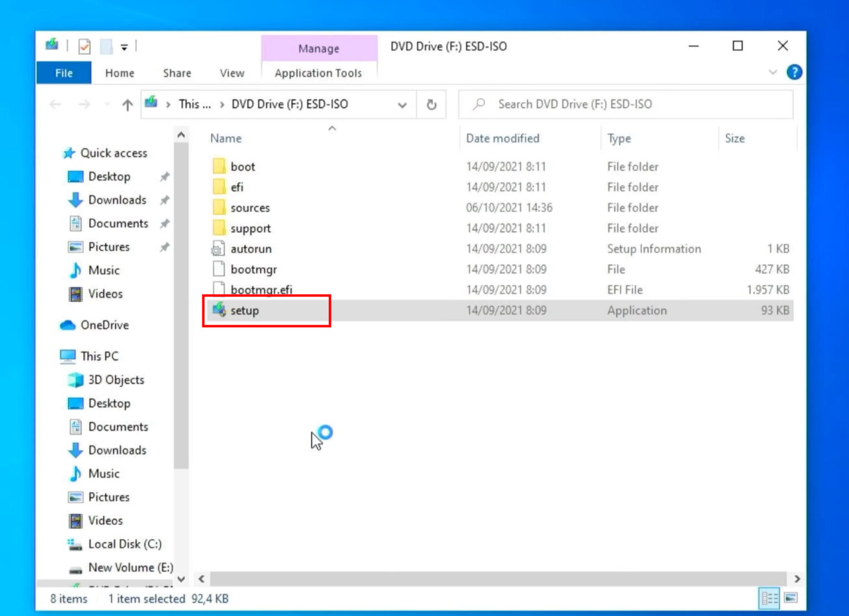Select the support folder icon
Screen dimensions: 849x616
pyautogui.click(x=219, y=228)
